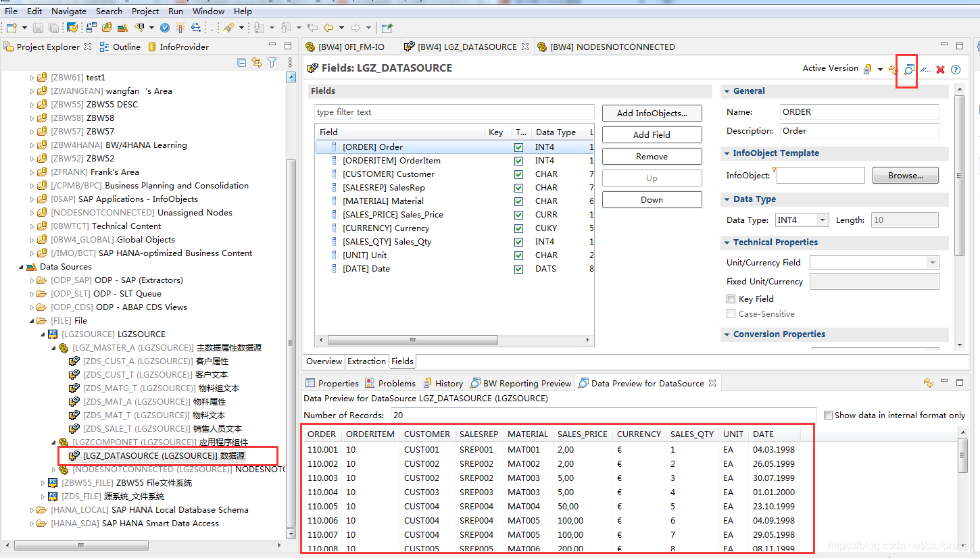Image resolution: width=980 pixels, height=558 pixels.
Task: Toggle transfer checkbox for ORDERITEM field row
Action: point(518,161)
